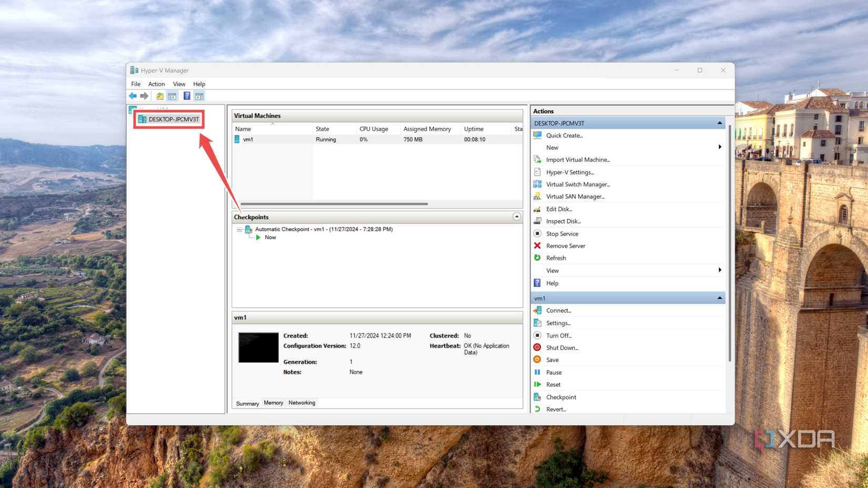
Task: Click the Stop Service icon
Action: (x=537, y=233)
